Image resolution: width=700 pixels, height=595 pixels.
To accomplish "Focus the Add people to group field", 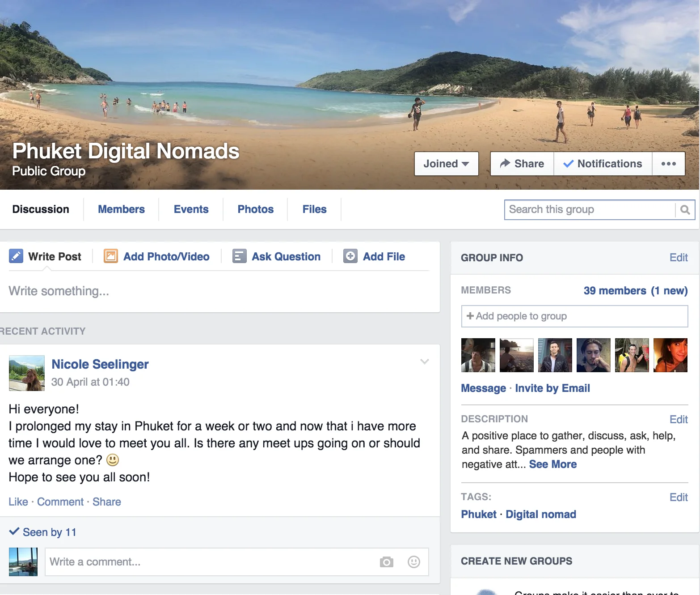I will coord(574,316).
